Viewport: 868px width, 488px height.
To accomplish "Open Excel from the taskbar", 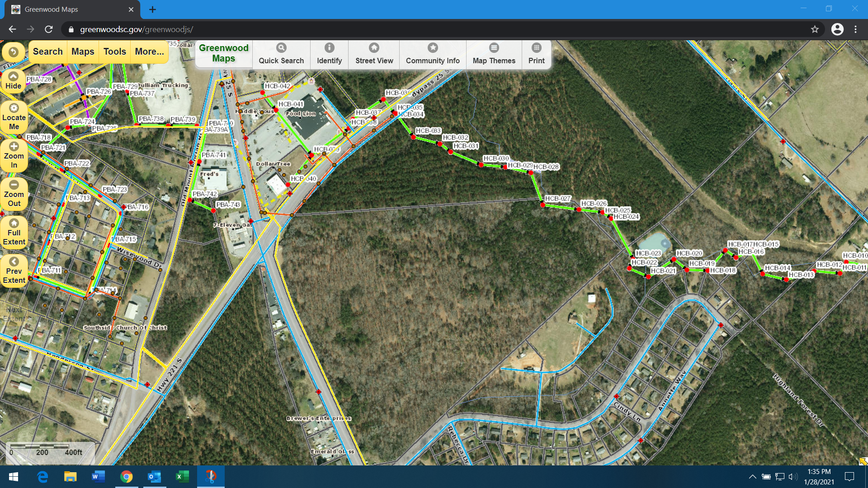I will (182, 477).
